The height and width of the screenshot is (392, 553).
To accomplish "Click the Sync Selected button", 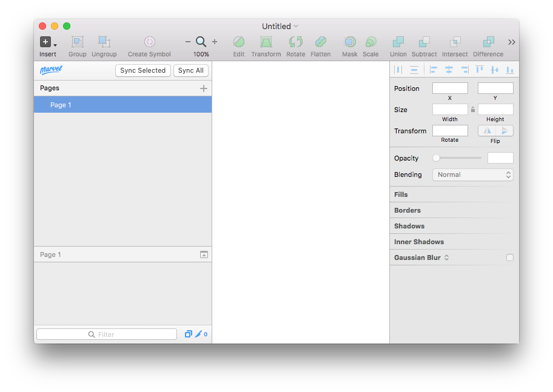I will point(143,70).
